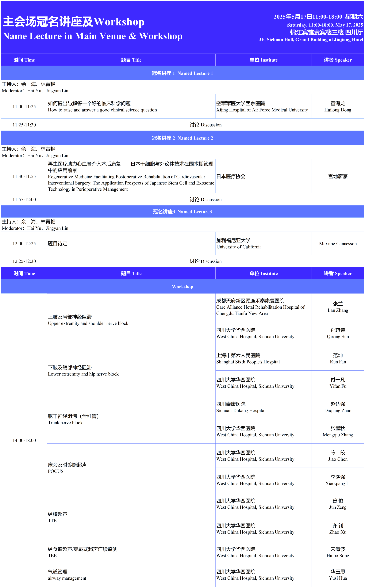Select speaker 'Zhao Xu'
The height and width of the screenshot is (588, 365).
click(x=338, y=532)
